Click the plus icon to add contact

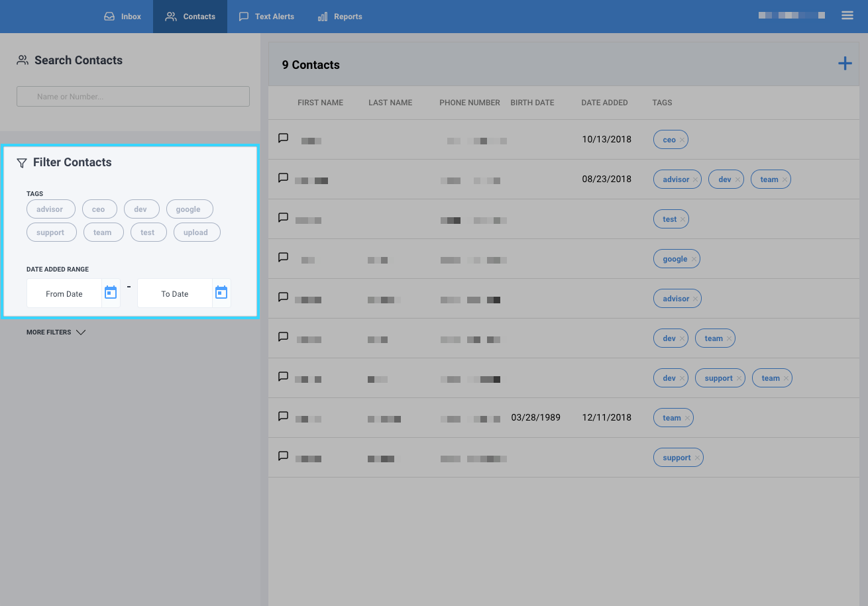click(x=845, y=64)
